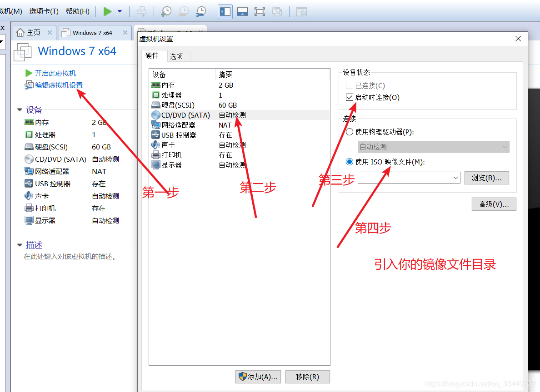540x392 pixels.
Task: Click 移除(R) button
Action: [308, 377]
